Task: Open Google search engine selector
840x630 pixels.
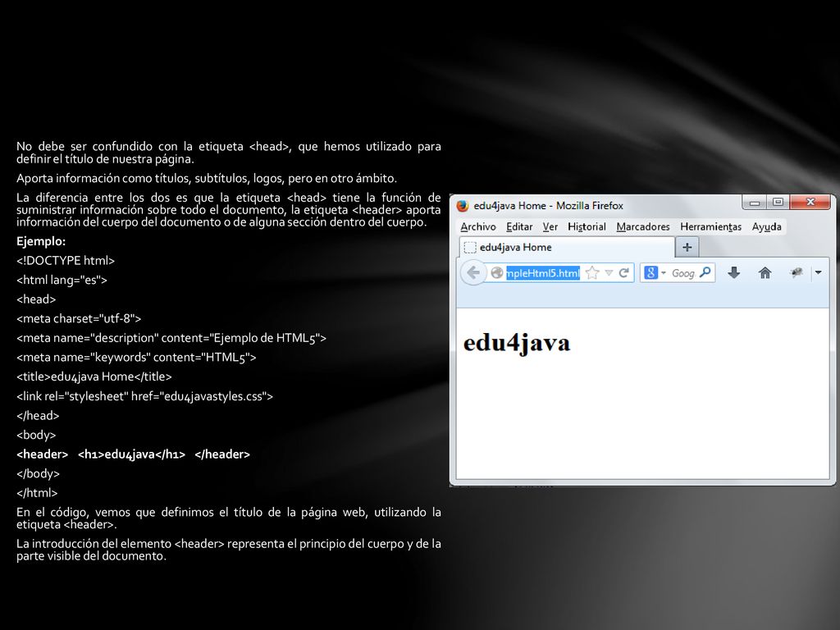Action: tap(655, 272)
